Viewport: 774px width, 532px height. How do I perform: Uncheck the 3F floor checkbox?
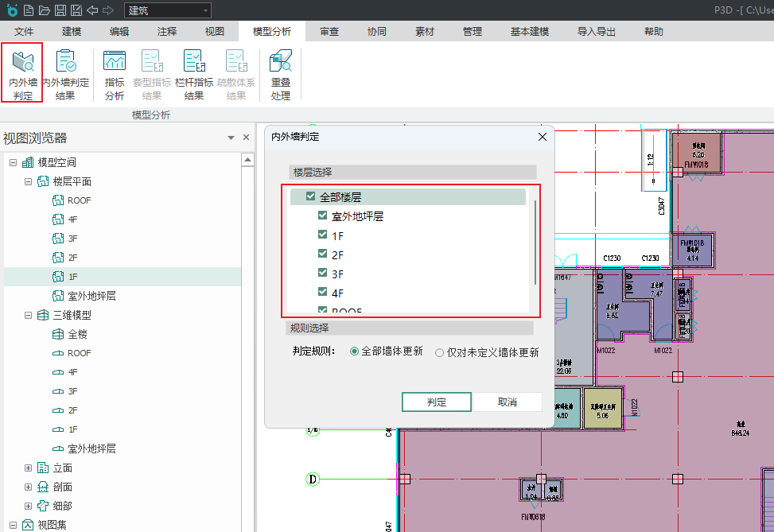tap(323, 274)
